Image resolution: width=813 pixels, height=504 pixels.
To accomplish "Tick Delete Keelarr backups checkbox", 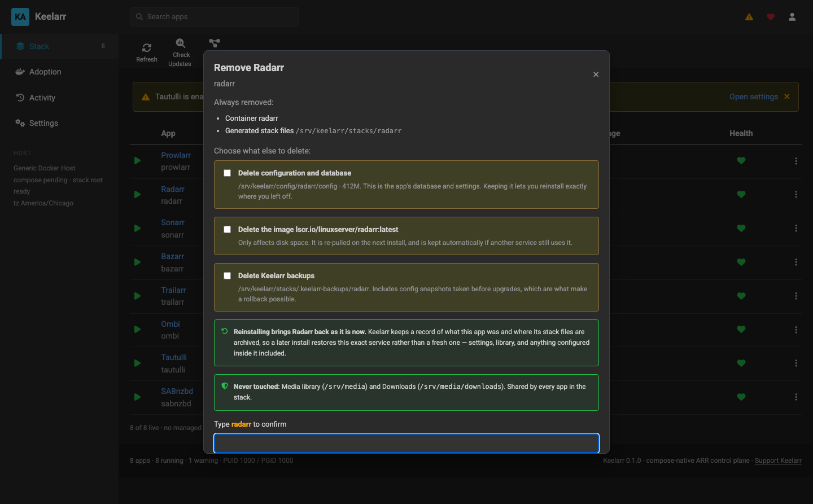I will [227, 276].
